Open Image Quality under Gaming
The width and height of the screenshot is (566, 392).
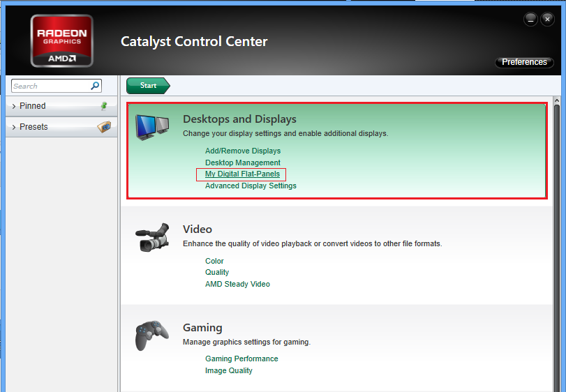click(x=228, y=370)
